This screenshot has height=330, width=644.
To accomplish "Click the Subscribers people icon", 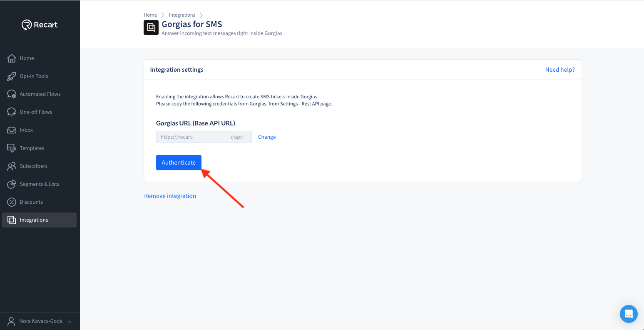I will [12, 166].
